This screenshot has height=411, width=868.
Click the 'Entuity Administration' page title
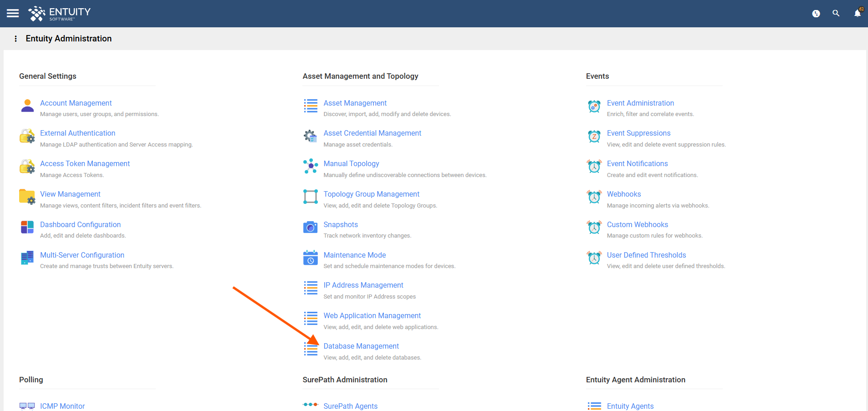point(69,39)
